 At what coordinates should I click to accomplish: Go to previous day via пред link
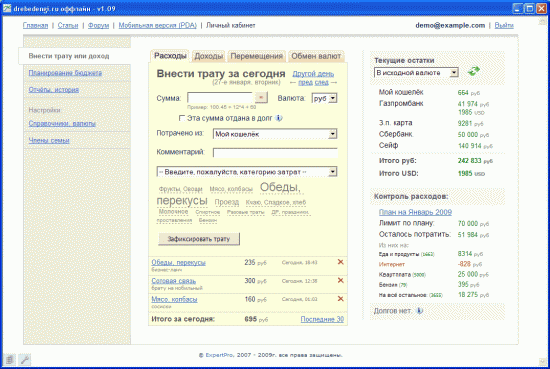305,82
